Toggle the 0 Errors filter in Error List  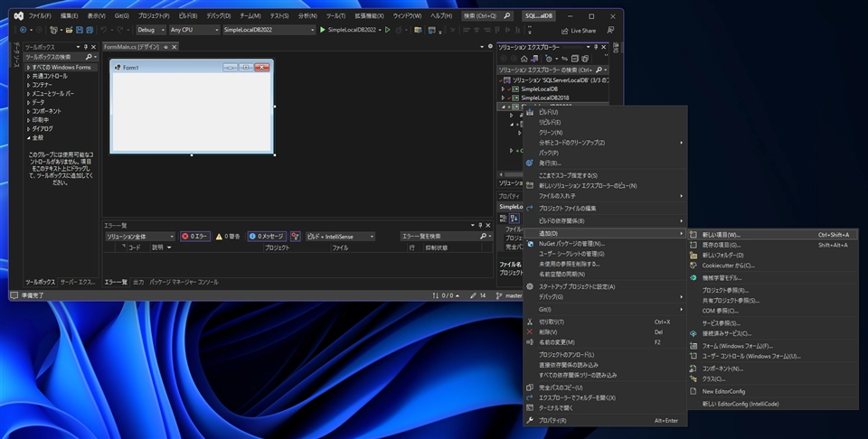coord(195,236)
